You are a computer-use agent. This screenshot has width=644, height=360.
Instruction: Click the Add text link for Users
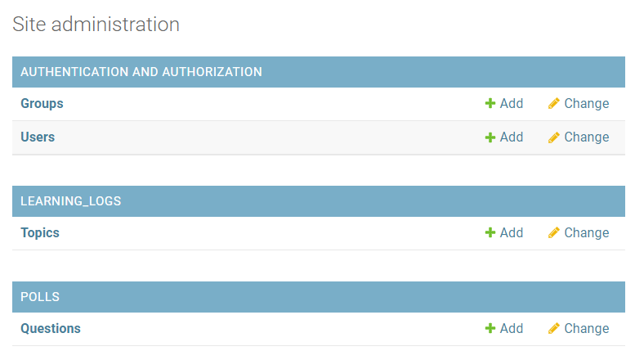(x=512, y=137)
